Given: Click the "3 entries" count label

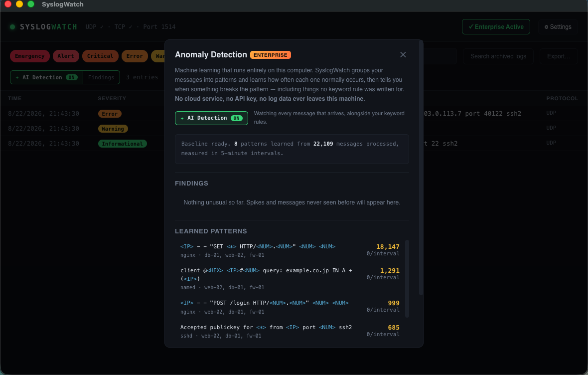Looking at the screenshot, I should 142,77.
